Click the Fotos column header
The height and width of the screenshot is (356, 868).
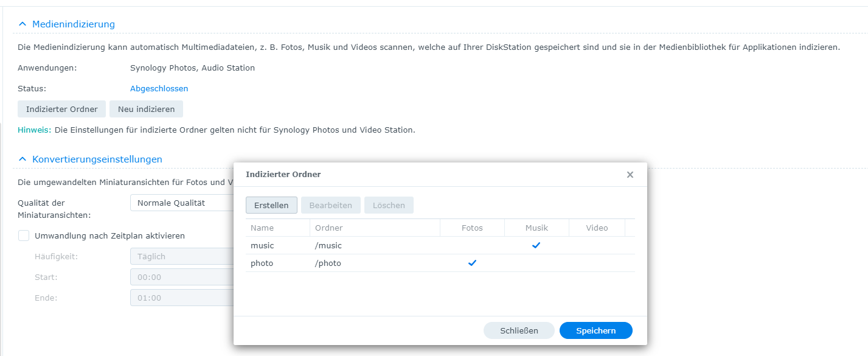click(472, 228)
